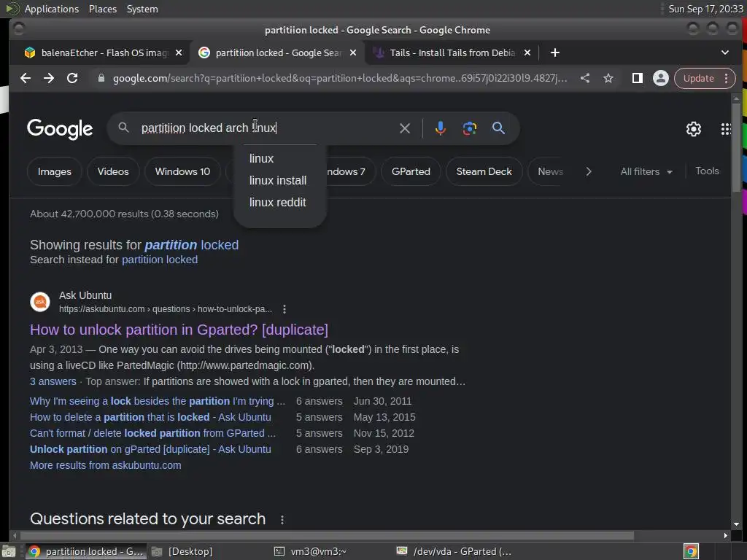Open a new browser tab

(555, 52)
